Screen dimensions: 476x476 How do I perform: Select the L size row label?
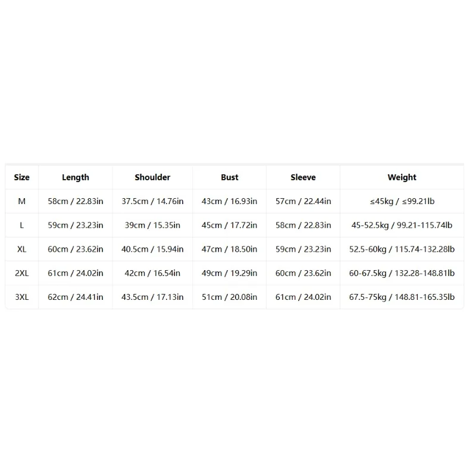point(22,226)
